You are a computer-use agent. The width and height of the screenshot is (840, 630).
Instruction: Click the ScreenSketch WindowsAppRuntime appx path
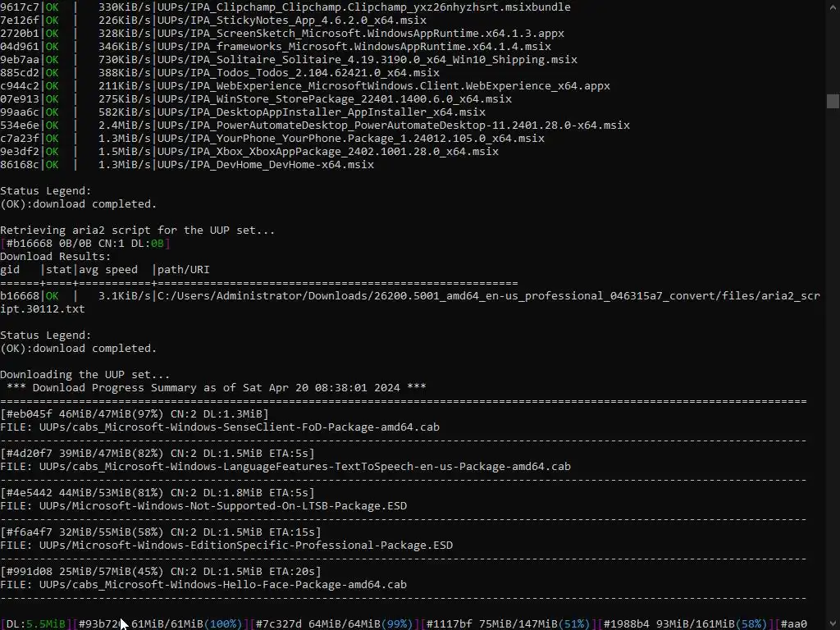361,33
